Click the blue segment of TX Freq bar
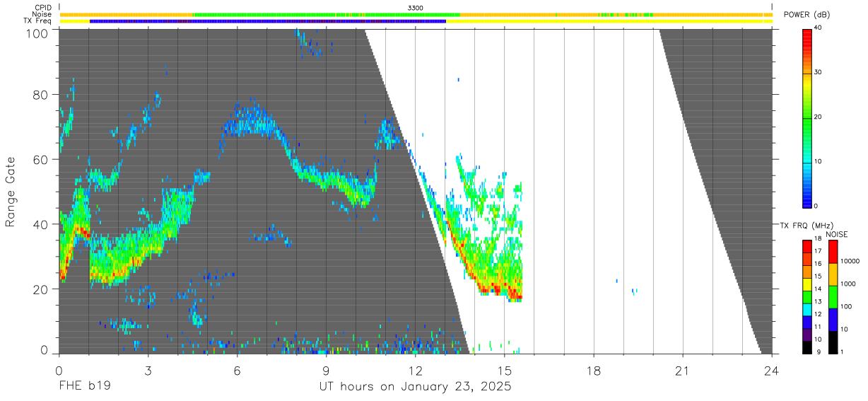Viewport: 868px width, 401px height. click(267, 21)
